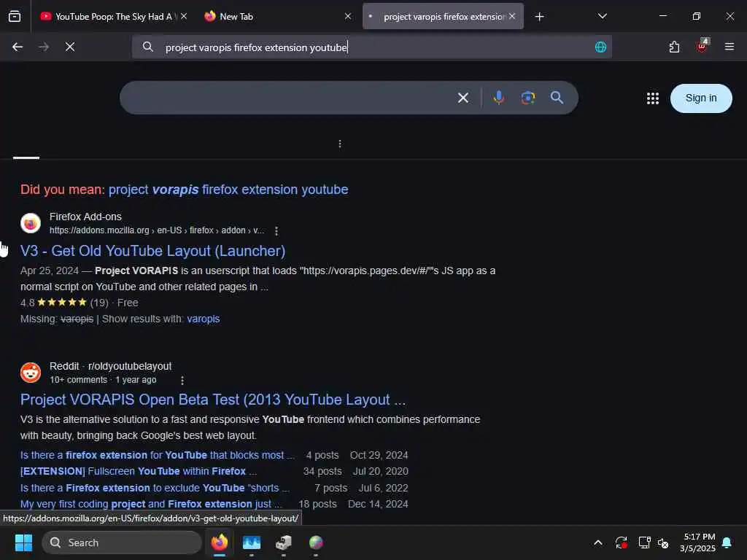Open 'Firefox extension to exclude YouTube shorts' thread
The image size is (747, 560).
(x=155, y=488)
